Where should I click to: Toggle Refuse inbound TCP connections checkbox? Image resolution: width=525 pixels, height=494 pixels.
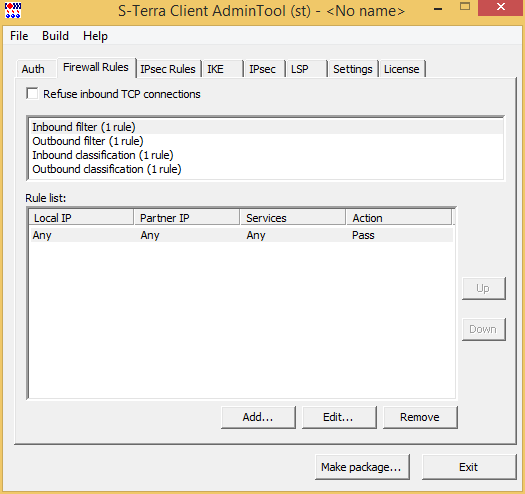click(x=32, y=93)
